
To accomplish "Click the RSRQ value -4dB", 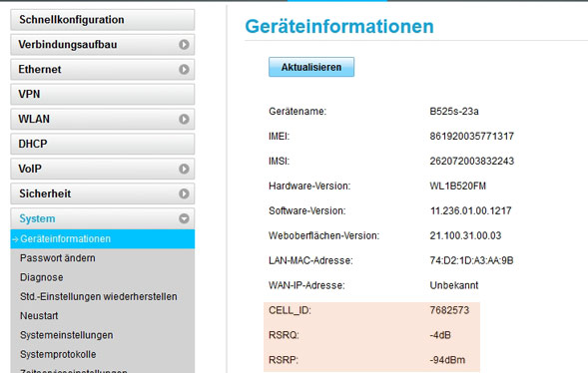I will tap(440, 335).
